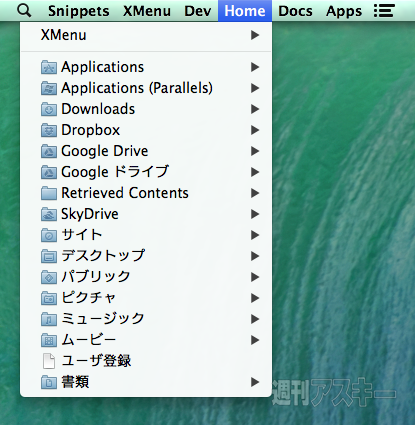Expand the ムービー submenu arrow

click(x=255, y=340)
